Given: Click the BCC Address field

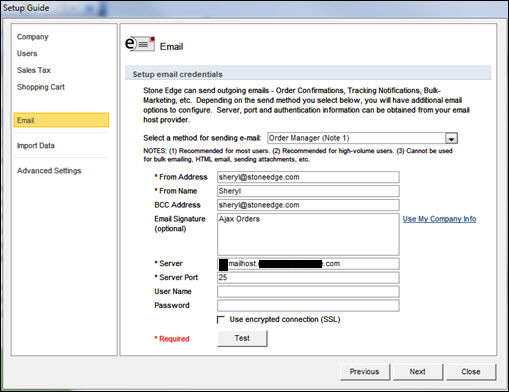Looking at the screenshot, I should pos(308,205).
